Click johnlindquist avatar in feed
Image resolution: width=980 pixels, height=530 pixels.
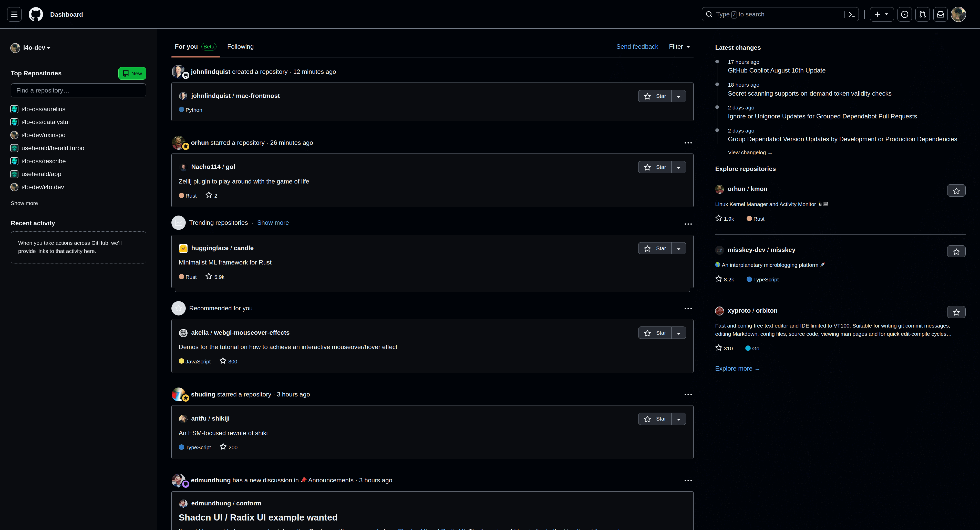[178, 72]
